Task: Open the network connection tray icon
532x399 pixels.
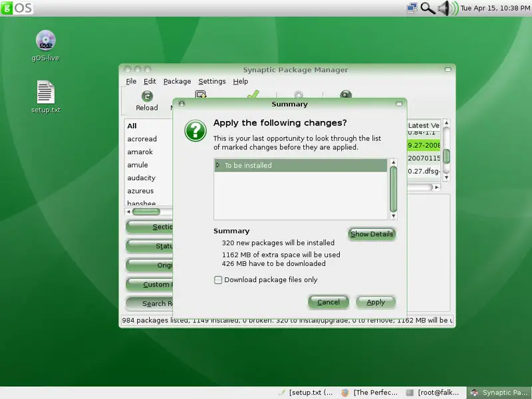Action: [412, 8]
